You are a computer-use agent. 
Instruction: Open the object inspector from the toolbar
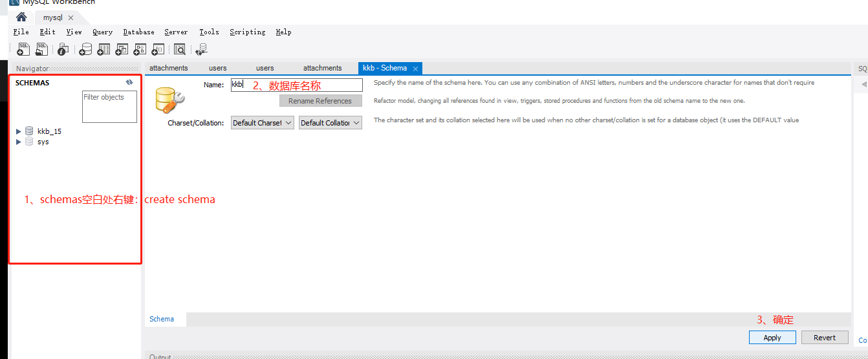[63, 49]
